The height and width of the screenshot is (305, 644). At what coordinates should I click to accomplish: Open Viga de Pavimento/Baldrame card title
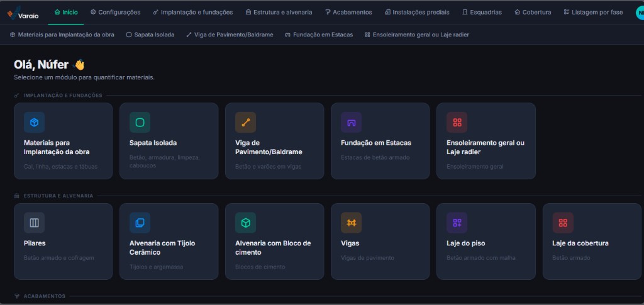pyautogui.click(x=269, y=147)
